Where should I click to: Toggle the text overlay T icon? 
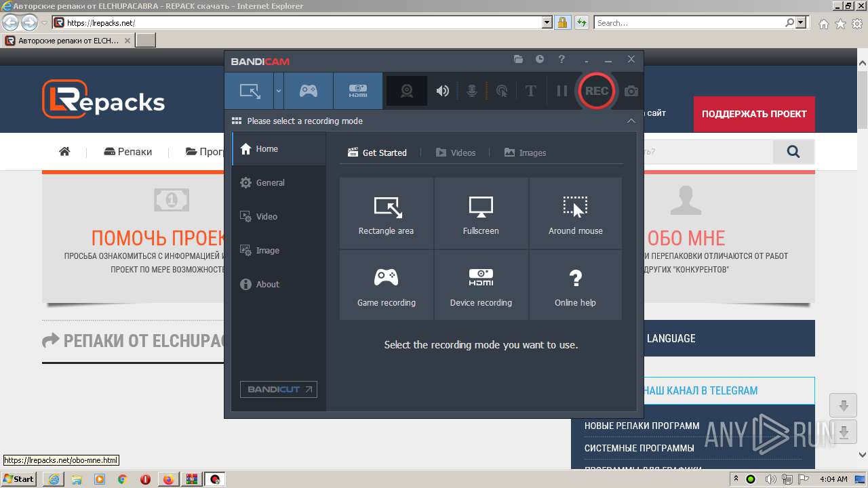pos(531,91)
